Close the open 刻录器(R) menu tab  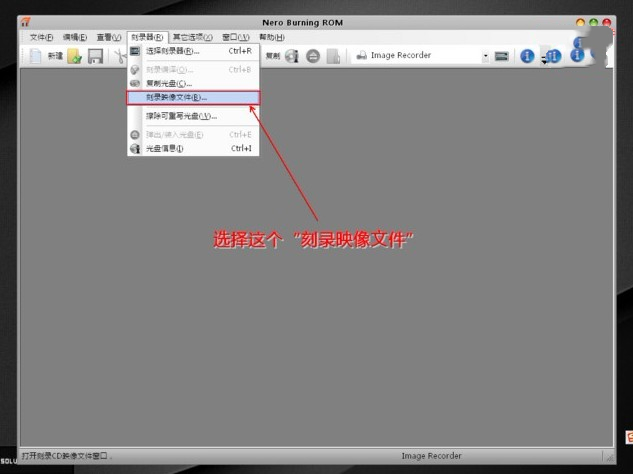click(x=147, y=37)
